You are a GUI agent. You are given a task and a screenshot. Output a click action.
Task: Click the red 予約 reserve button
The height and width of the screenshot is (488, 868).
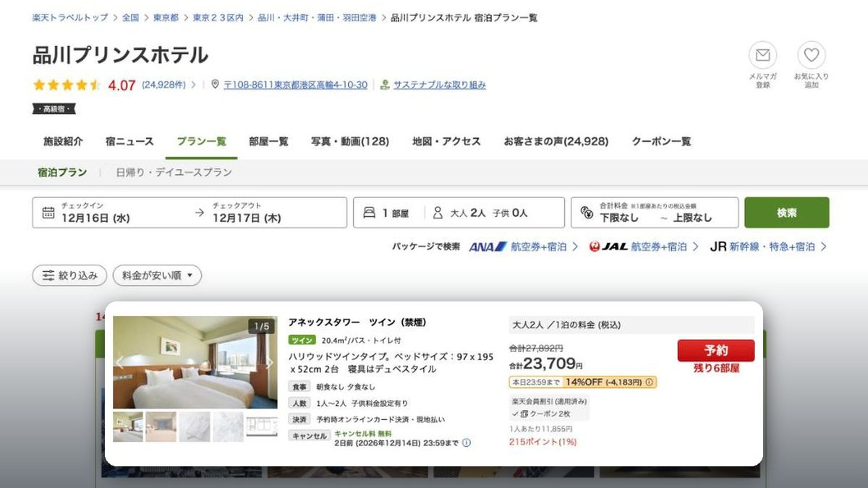[x=716, y=351]
